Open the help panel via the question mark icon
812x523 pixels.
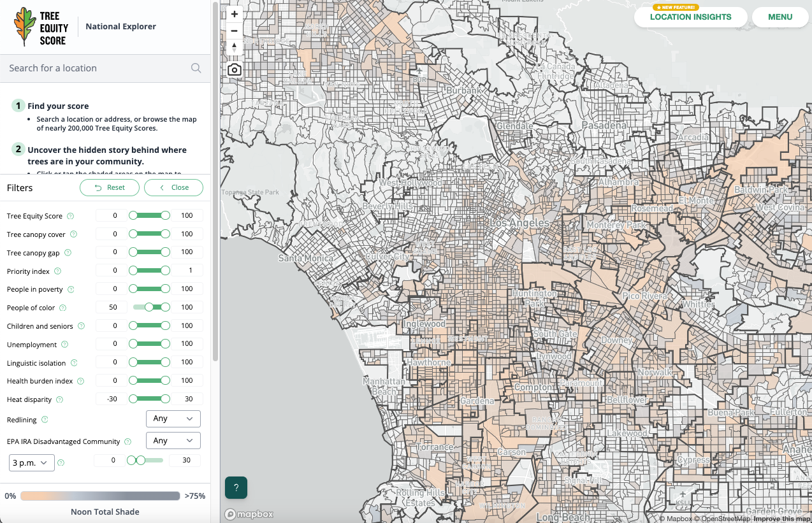coord(236,487)
